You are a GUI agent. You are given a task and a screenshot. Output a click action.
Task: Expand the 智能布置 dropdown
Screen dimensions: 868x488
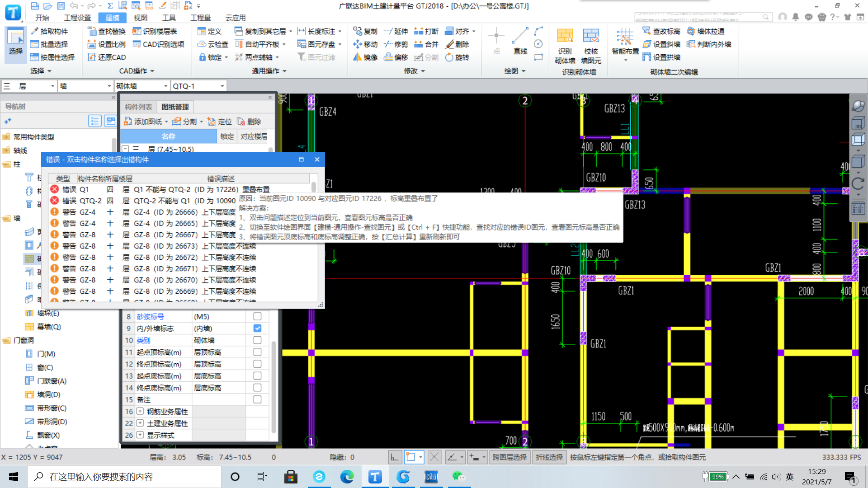(625, 60)
